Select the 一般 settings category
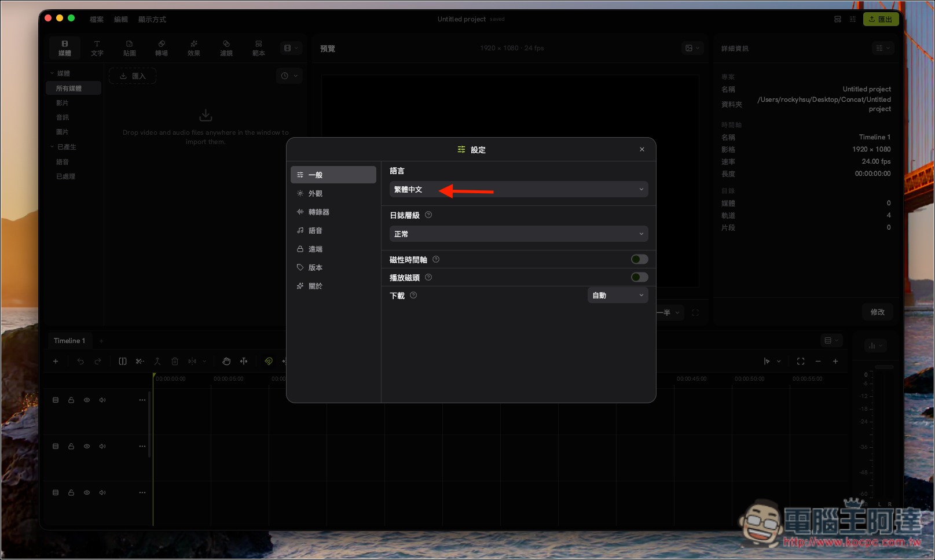This screenshot has height=560, width=935. 333,175
